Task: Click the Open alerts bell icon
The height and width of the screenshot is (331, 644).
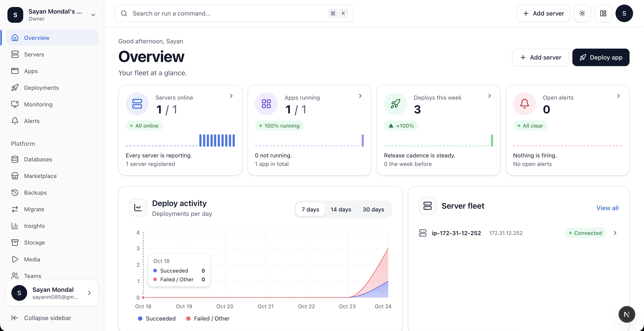Action: (524, 104)
